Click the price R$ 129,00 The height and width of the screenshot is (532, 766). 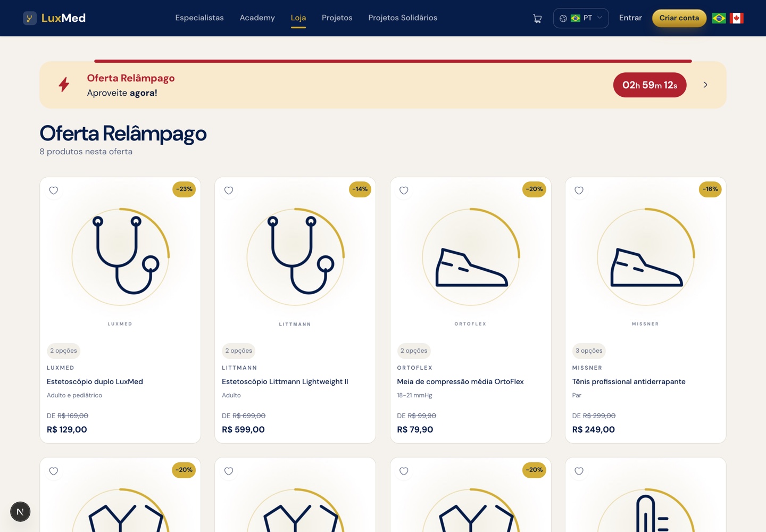pos(67,429)
